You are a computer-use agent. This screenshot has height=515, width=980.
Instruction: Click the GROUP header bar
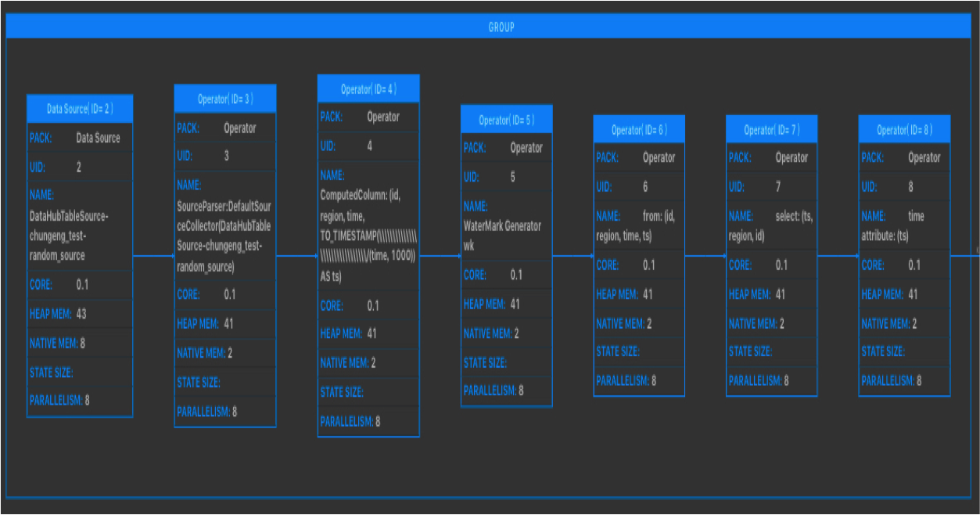[x=501, y=27]
